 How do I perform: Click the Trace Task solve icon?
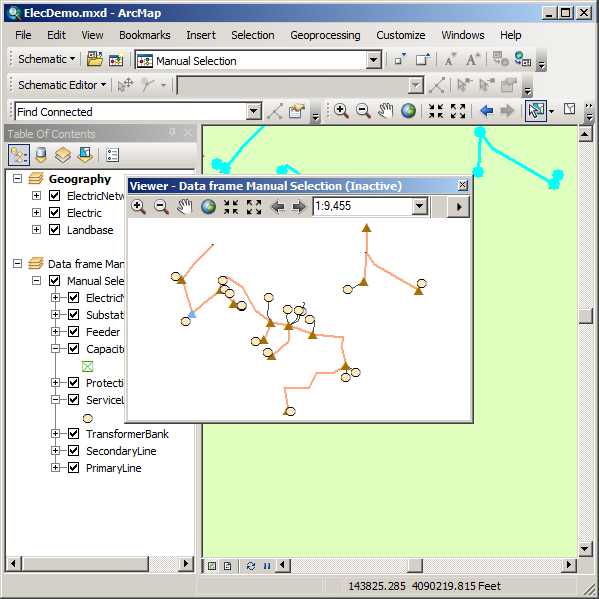pos(275,112)
